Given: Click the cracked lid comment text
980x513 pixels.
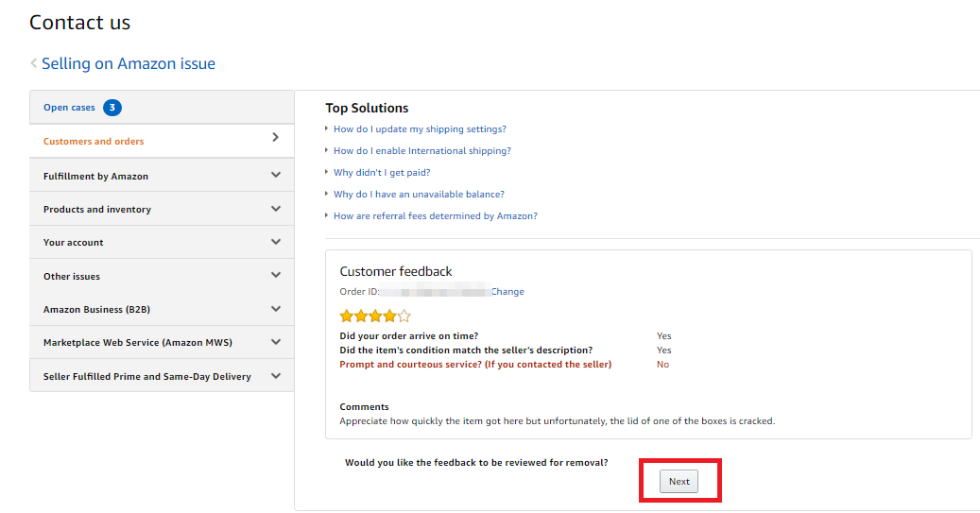Looking at the screenshot, I should click(x=557, y=421).
